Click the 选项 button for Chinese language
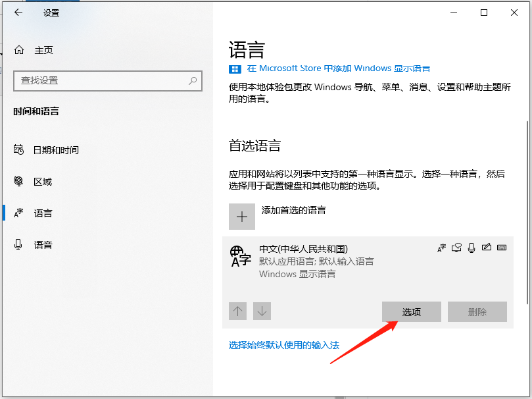This screenshot has width=532, height=399. click(x=411, y=311)
